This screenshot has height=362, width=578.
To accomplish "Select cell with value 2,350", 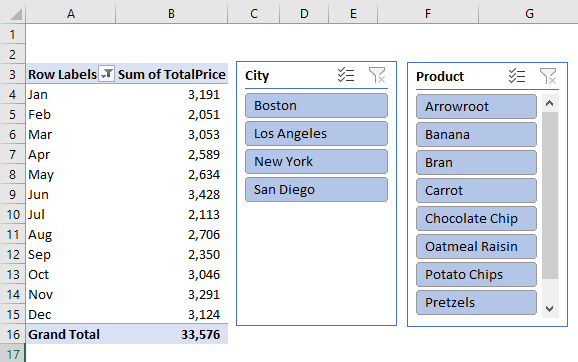I will pyautogui.click(x=172, y=254).
